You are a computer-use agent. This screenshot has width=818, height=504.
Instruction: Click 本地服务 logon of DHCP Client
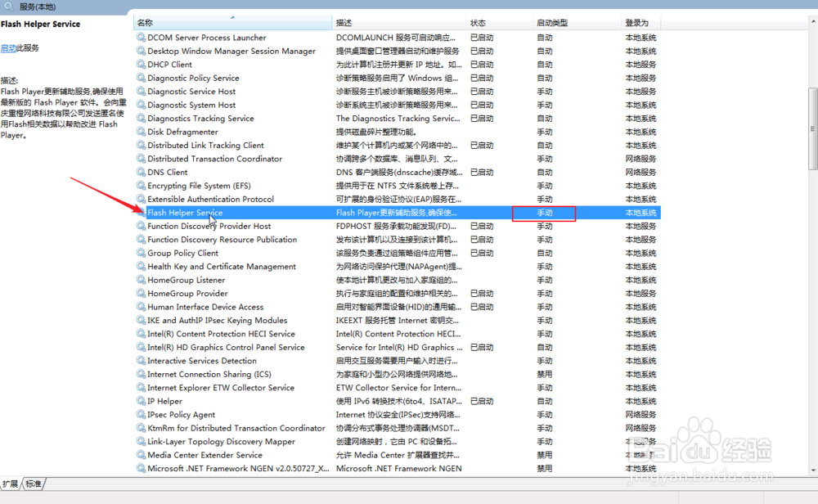point(640,64)
